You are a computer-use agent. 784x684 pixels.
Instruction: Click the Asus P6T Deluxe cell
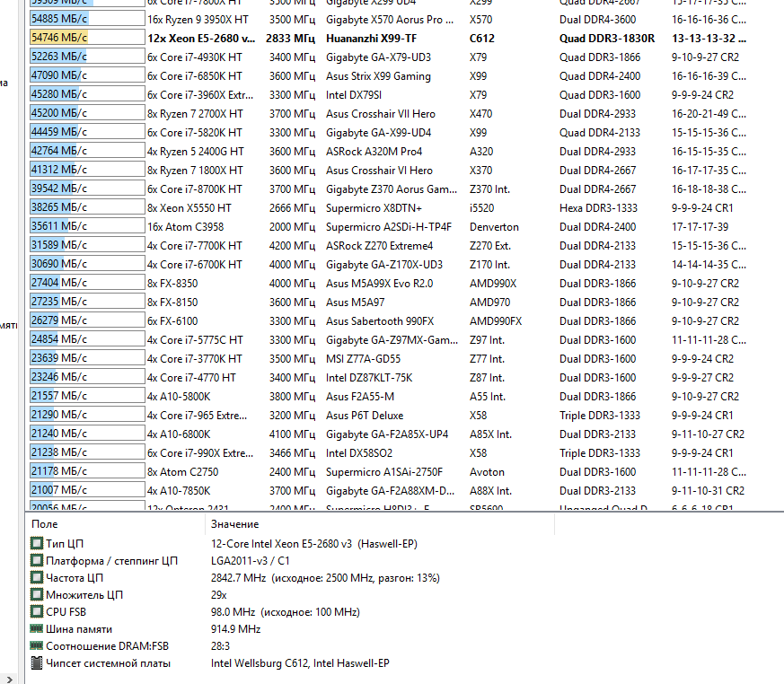point(365,416)
